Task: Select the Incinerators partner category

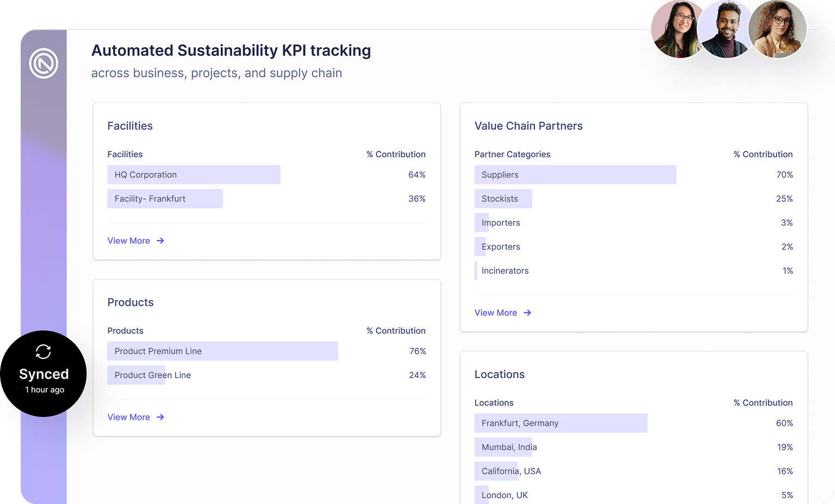Action: click(x=634, y=270)
